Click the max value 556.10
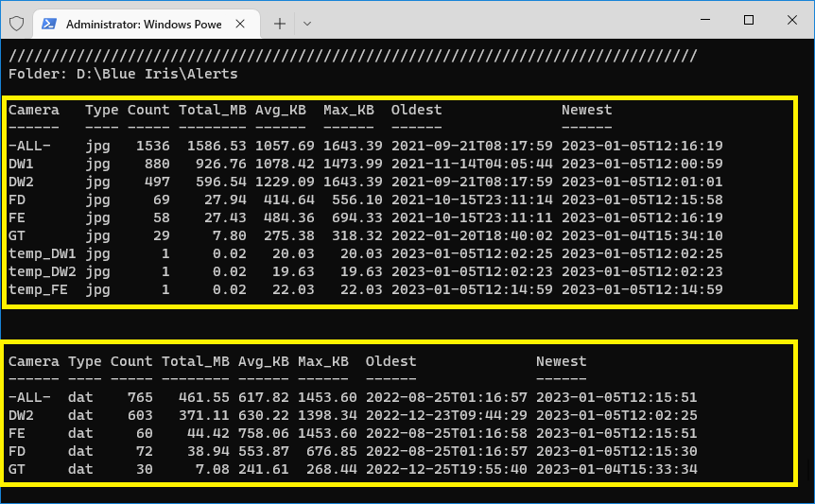 pyautogui.click(x=357, y=200)
